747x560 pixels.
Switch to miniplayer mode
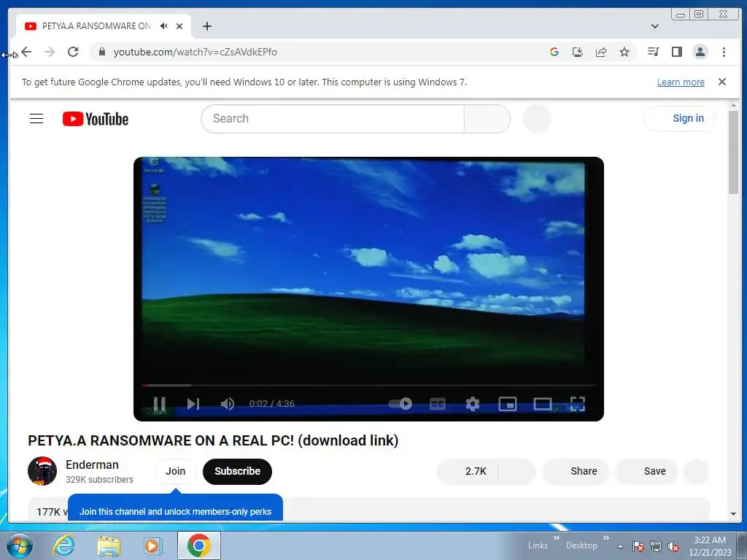(508, 404)
